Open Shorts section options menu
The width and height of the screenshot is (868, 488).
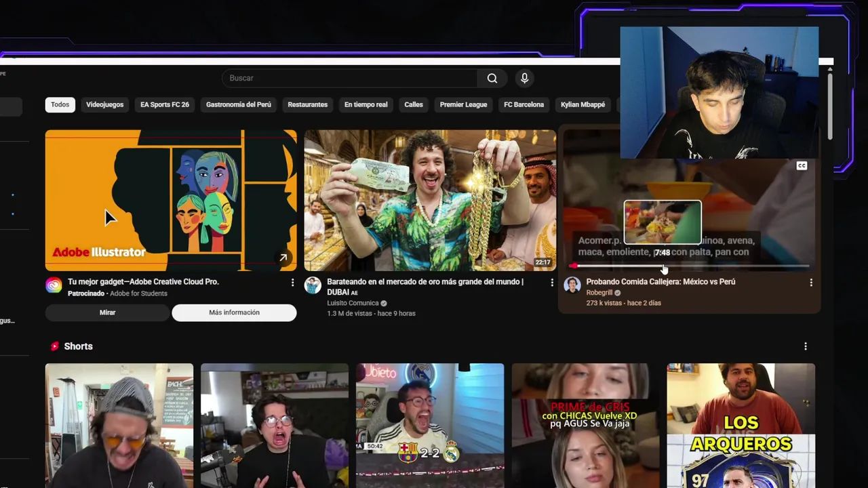coord(806,346)
